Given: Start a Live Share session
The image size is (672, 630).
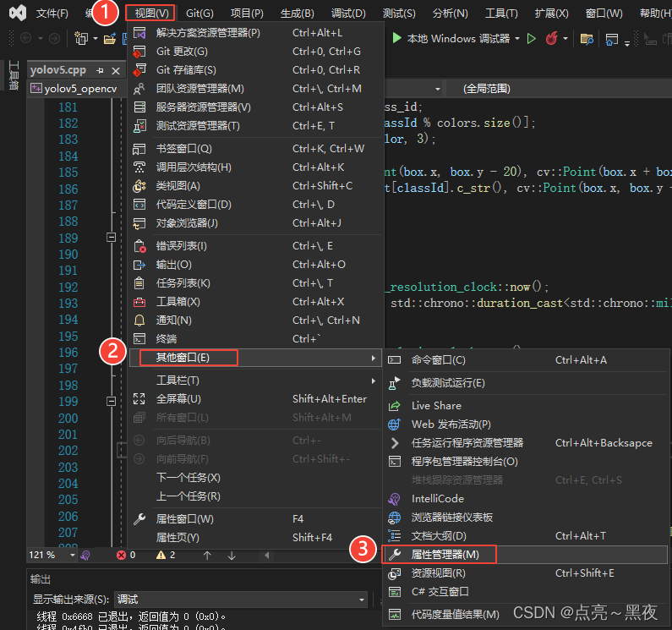Looking at the screenshot, I should tap(526, 406).
